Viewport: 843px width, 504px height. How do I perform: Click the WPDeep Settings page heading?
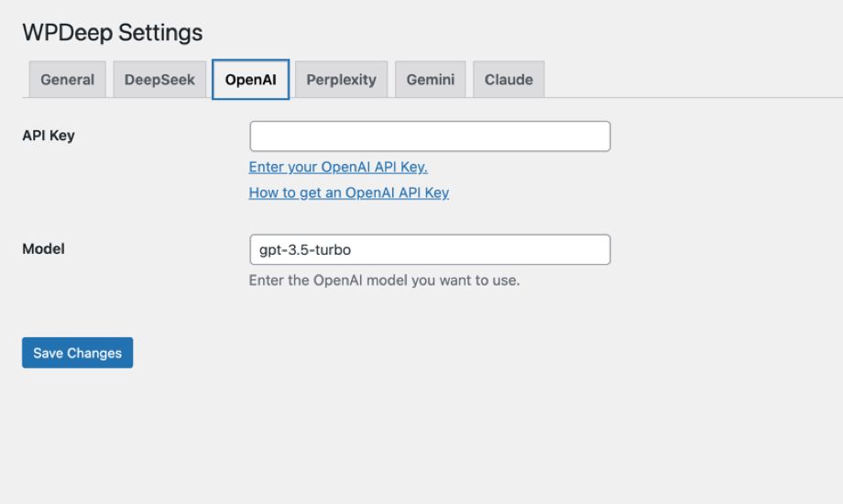coord(112,33)
